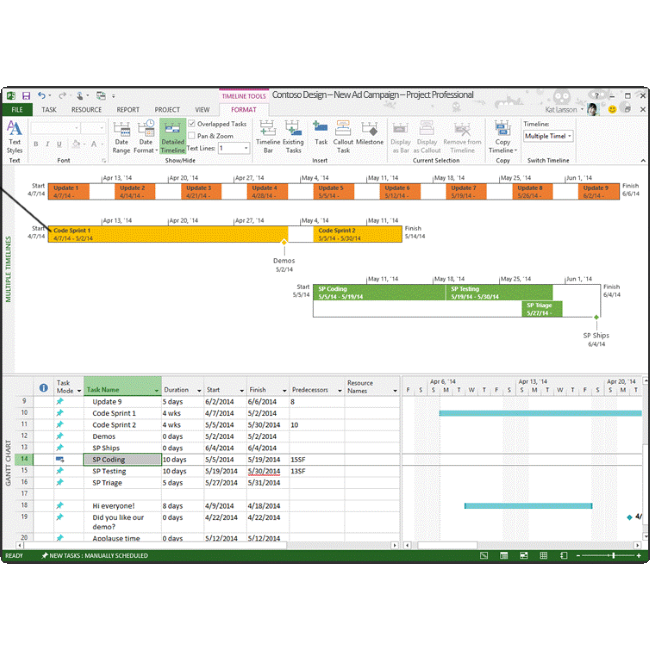The image size is (650, 650).
Task: Click New Tasks Manually Scheduled in status bar
Action: 95,555
